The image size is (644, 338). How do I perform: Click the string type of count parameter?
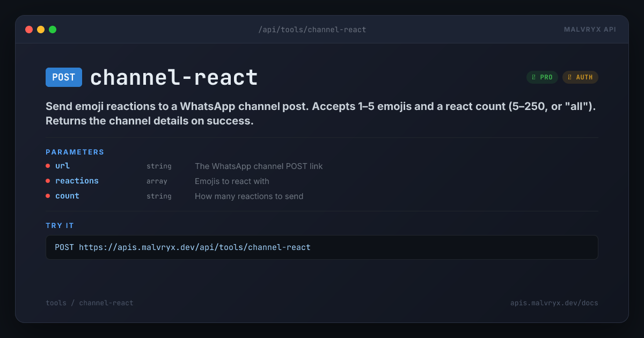tap(159, 196)
